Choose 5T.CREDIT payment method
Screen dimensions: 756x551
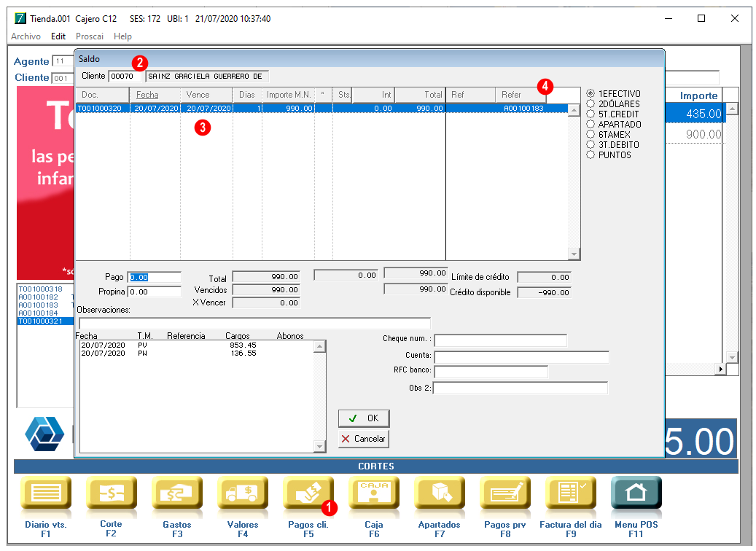pyautogui.click(x=591, y=114)
